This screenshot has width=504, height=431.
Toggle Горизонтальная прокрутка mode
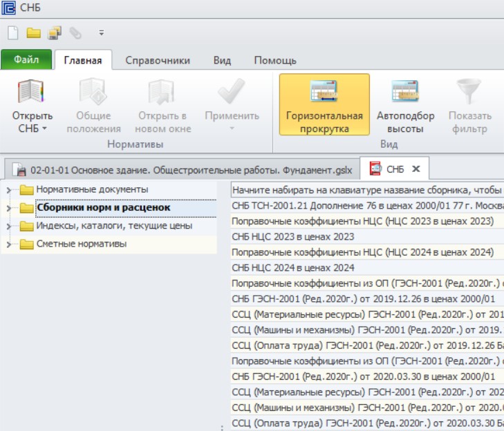(324, 105)
